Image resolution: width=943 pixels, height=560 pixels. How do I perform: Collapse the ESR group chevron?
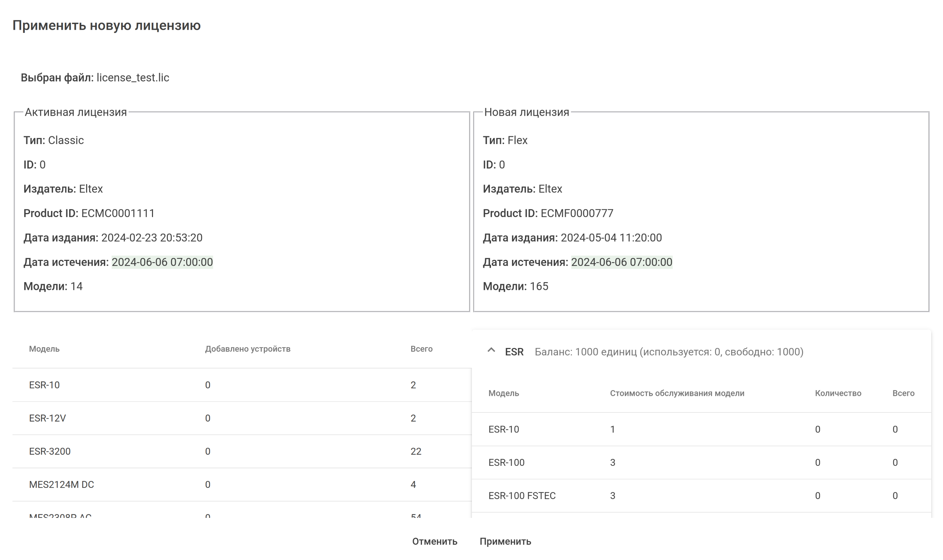point(491,350)
